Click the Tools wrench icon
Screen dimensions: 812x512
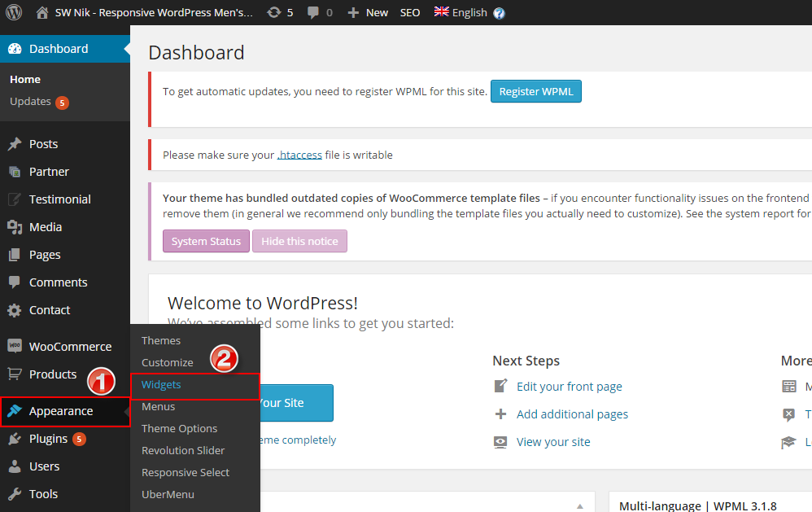(x=15, y=494)
